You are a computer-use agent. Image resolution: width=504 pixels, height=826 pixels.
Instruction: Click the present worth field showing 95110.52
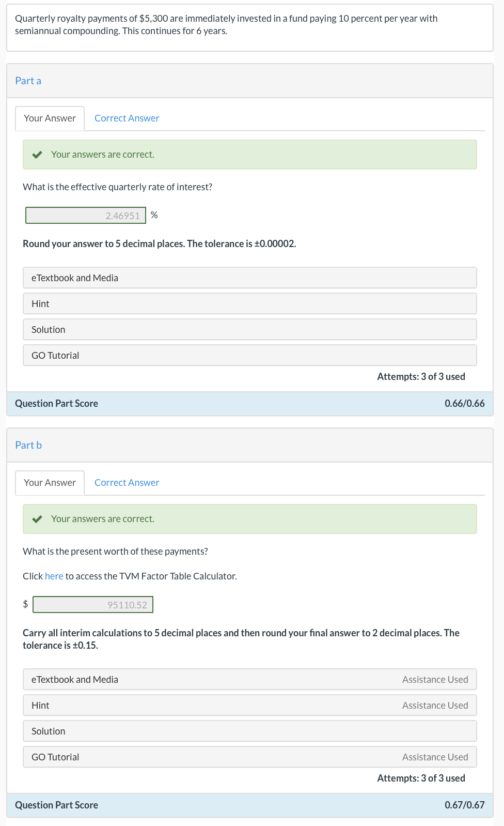point(93,604)
